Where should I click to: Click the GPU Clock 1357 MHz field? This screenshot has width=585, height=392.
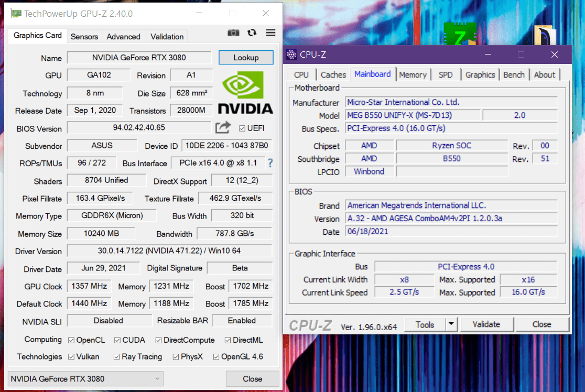[89, 286]
